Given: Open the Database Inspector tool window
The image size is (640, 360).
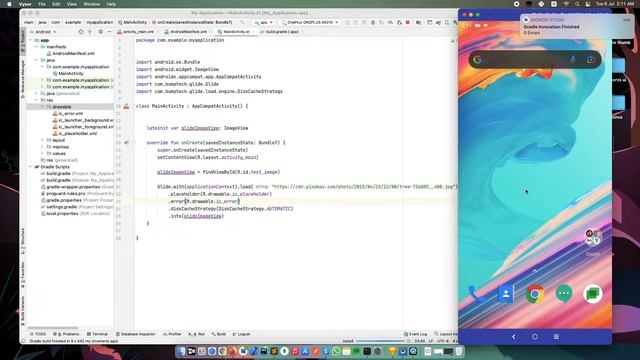Looking at the screenshot, I should [136, 334].
